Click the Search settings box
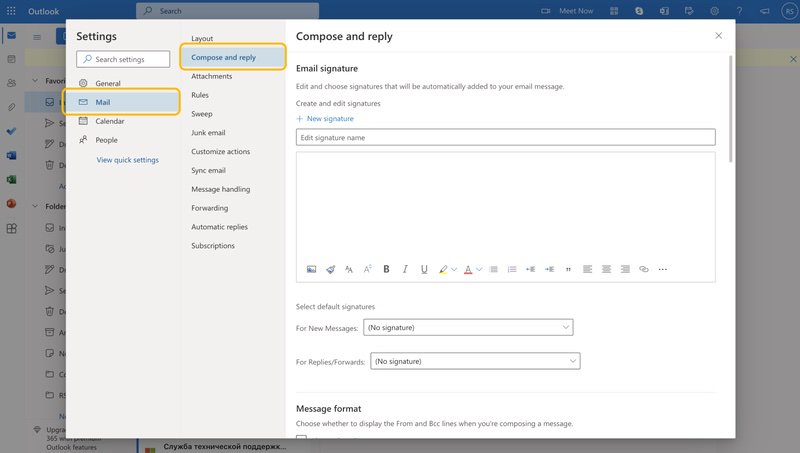The height and width of the screenshot is (453, 800). click(123, 59)
